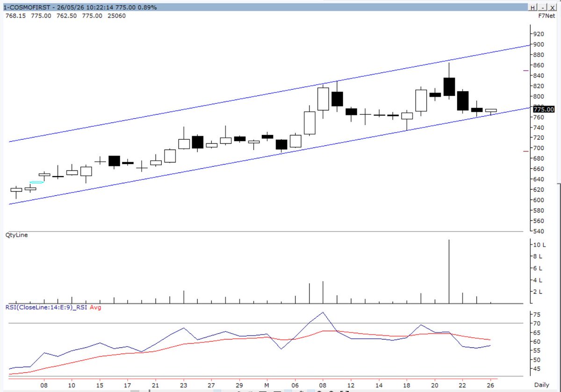This screenshot has height=392, width=561.
Task: Click the 540 price axis label
Action: (x=539, y=231)
